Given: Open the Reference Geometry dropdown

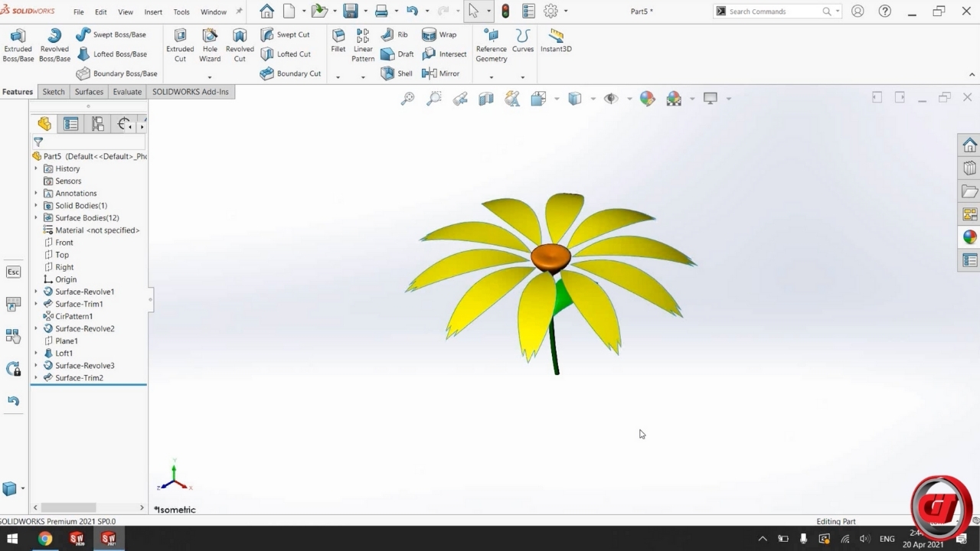Looking at the screenshot, I should 492,76.
